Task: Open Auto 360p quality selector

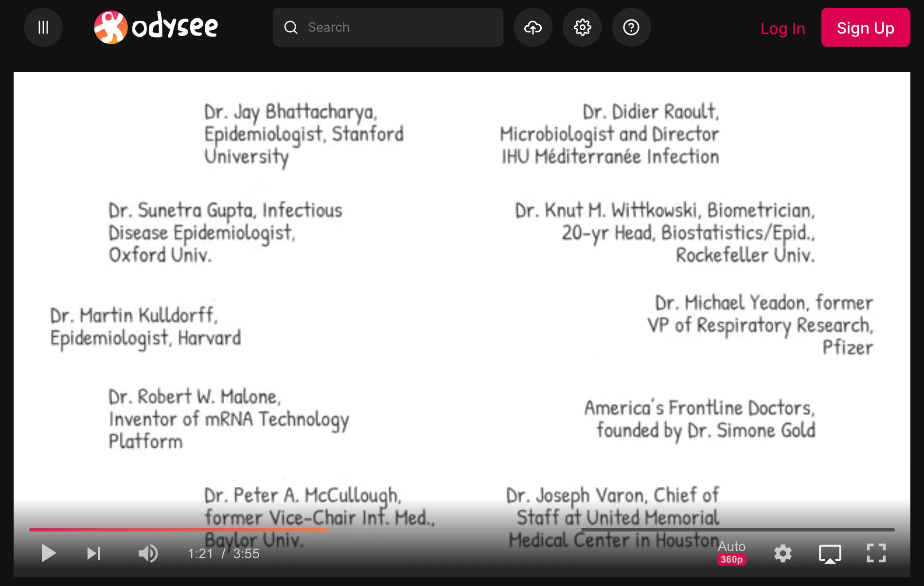Action: click(x=731, y=553)
